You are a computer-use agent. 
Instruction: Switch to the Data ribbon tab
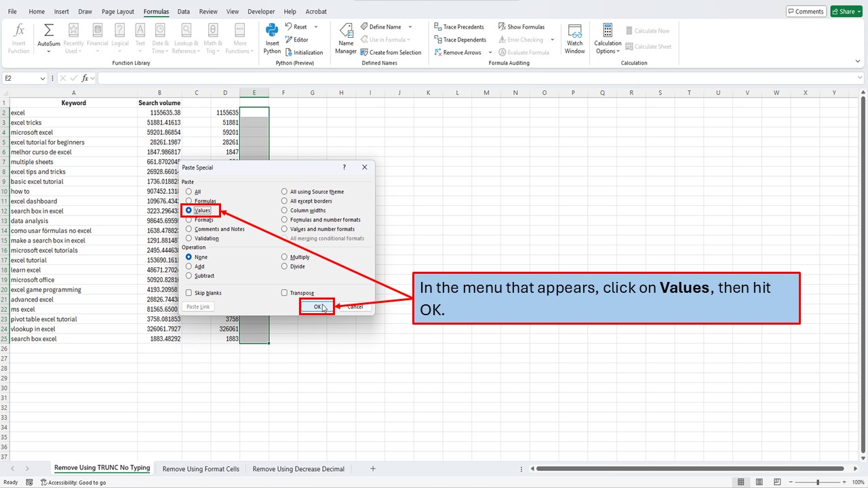click(x=184, y=11)
